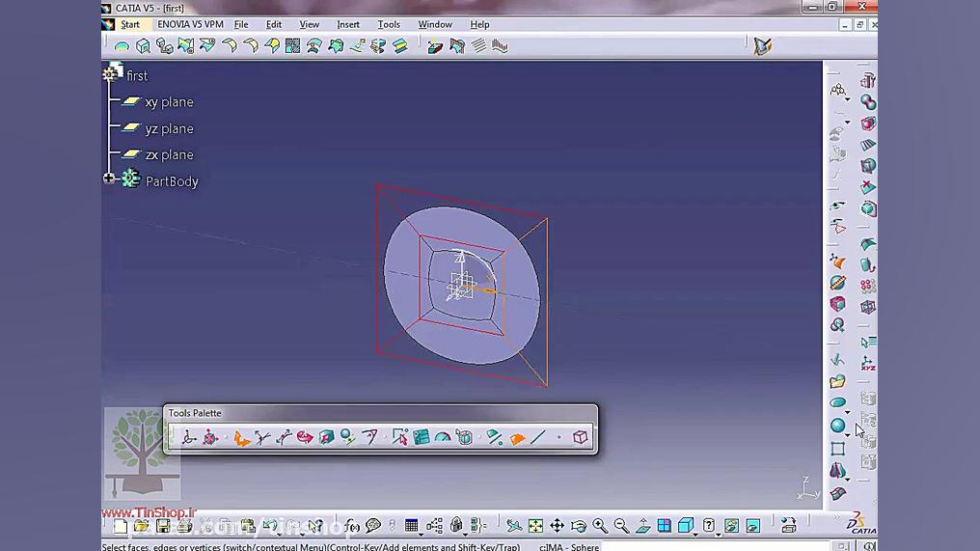Click the Fit All In icon
This screenshot has height=551, width=980.
point(535,526)
